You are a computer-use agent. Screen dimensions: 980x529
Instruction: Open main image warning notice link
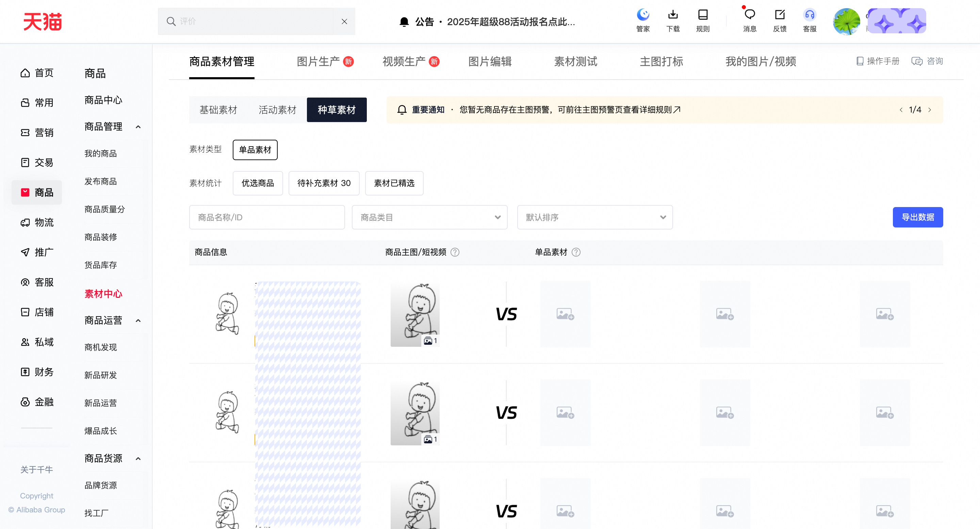[x=570, y=110]
